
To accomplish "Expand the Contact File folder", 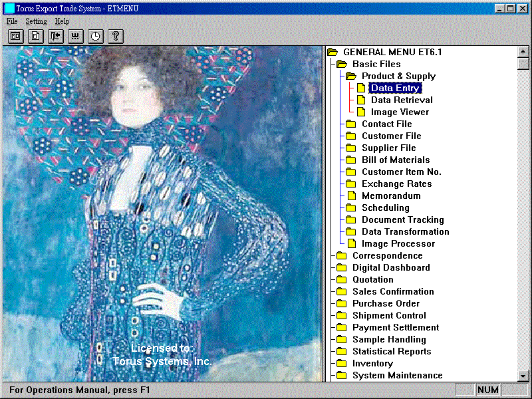I will coord(351,124).
